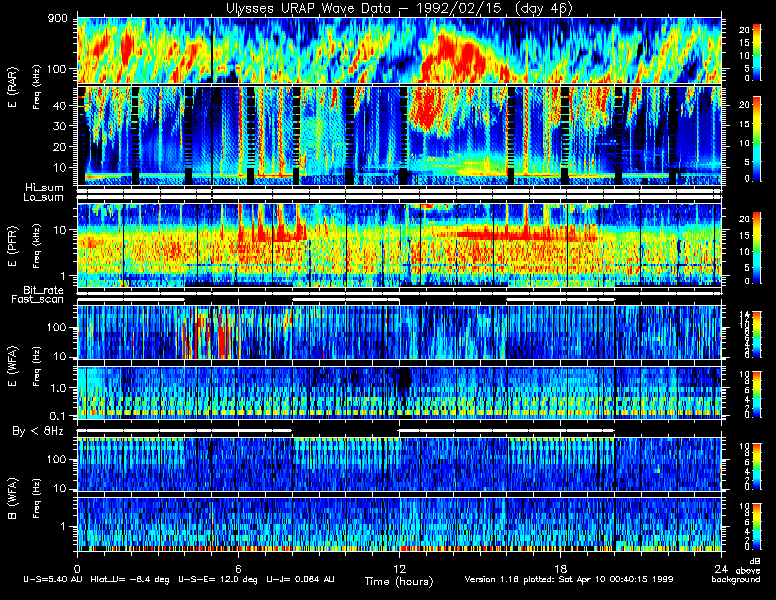Click the Lo_sum row label
The image size is (776, 600).
tap(44, 198)
